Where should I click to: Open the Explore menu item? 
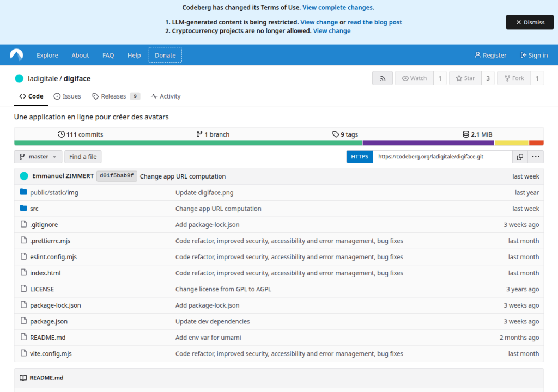(x=47, y=55)
